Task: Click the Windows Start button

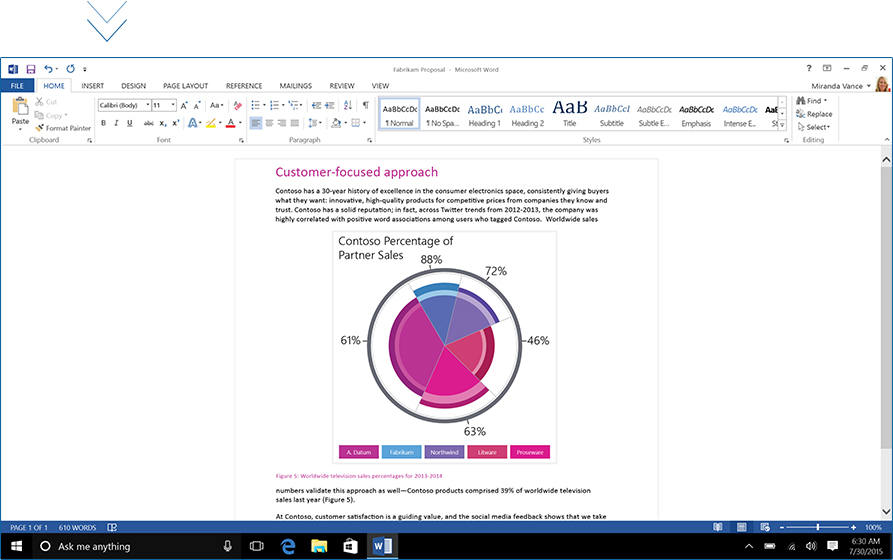Action: click(17, 546)
